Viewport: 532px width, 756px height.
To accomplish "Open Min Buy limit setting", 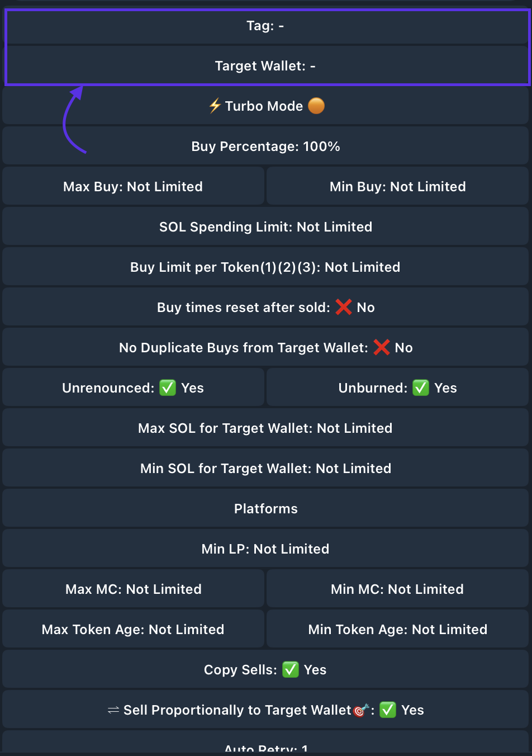I will click(397, 187).
